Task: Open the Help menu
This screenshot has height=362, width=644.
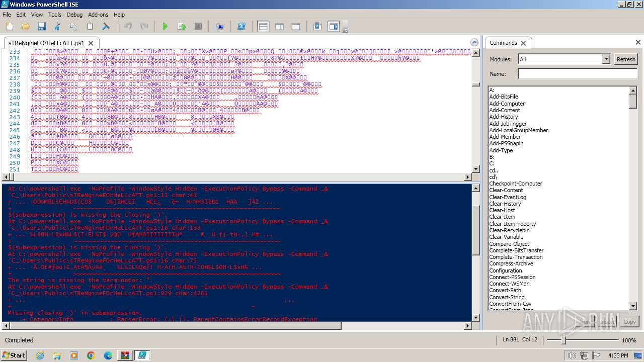Action: point(119,15)
